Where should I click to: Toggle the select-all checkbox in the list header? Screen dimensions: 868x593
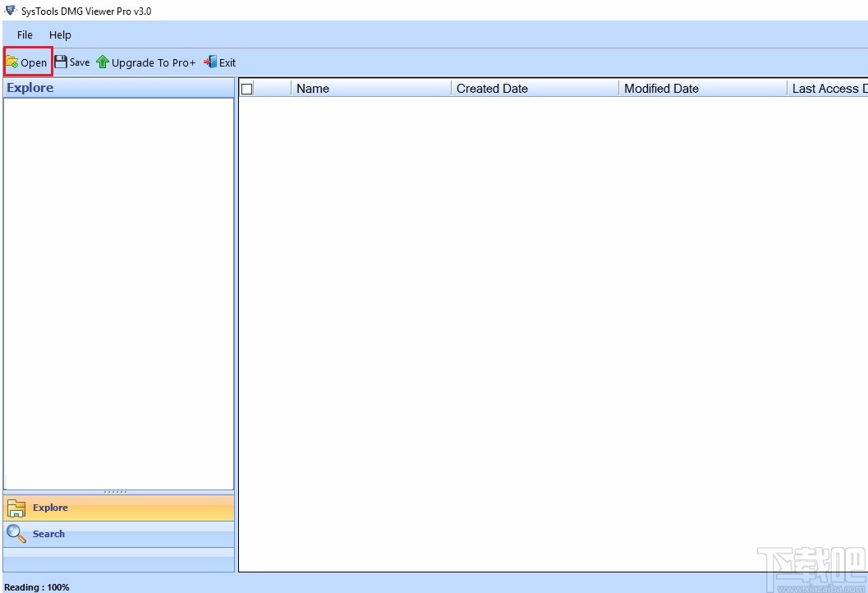point(246,88)
